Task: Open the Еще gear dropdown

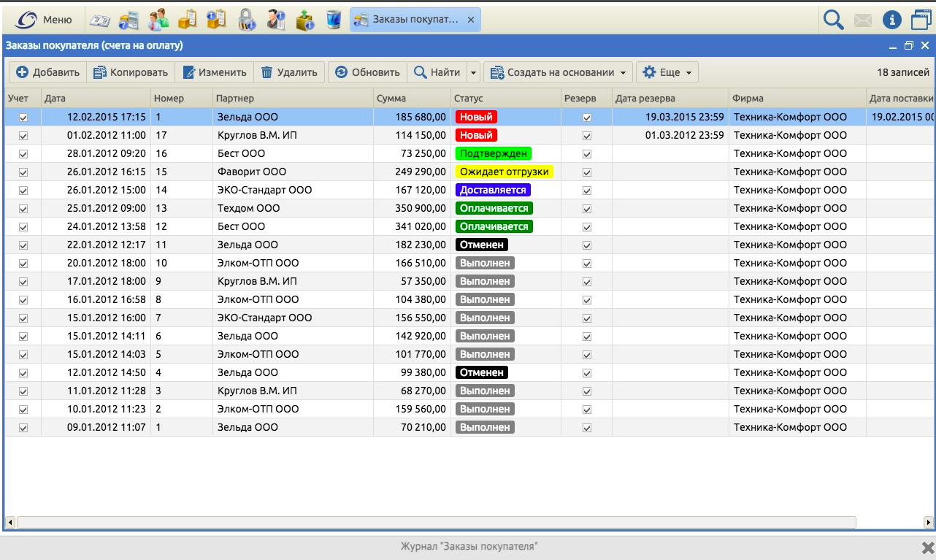Action: point(667,72)
